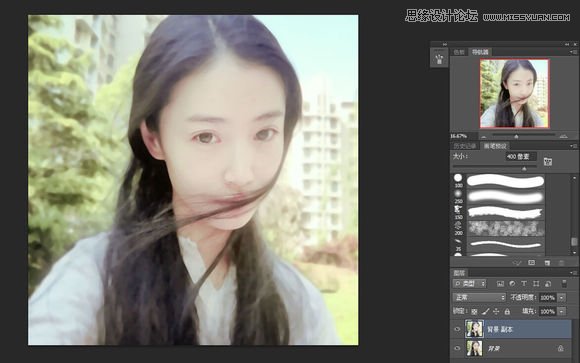The height and width of the screenshot is (363, 580).
Task: Click the 背景 layer thumbnail
Action: [x=474, y=348]
